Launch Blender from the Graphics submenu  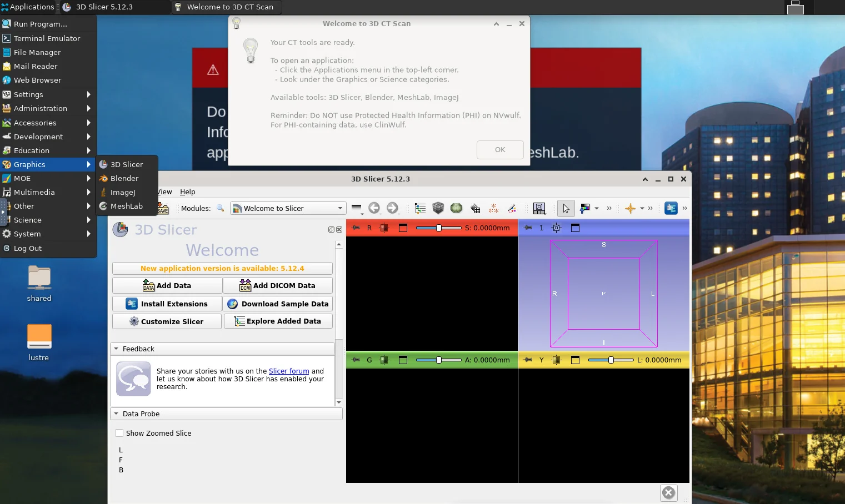click(127, 178)
